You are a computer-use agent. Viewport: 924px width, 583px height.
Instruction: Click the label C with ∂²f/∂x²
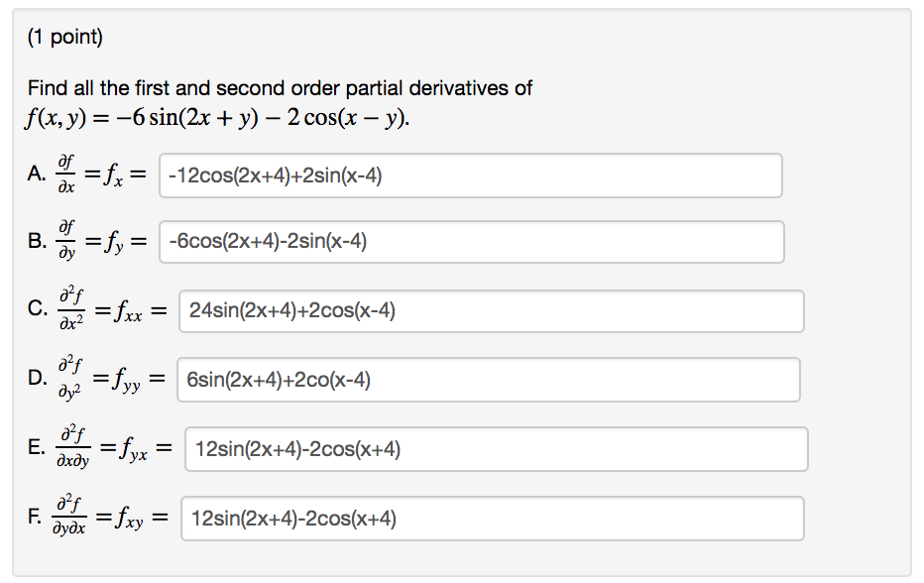94,309
